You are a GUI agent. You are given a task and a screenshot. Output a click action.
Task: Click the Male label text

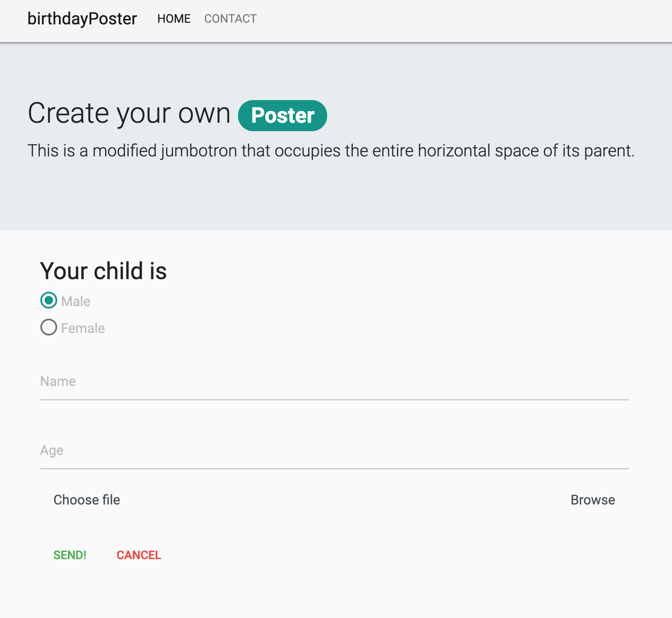75,301
